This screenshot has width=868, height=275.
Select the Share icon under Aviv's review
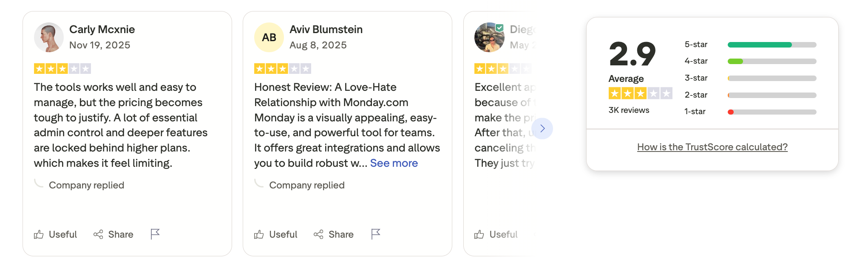click(319, 234)
